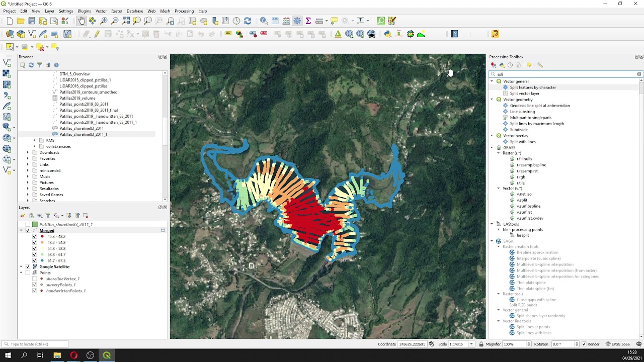
Task: Open Processing Toolbox history clock icon
Action: [510, 65]
